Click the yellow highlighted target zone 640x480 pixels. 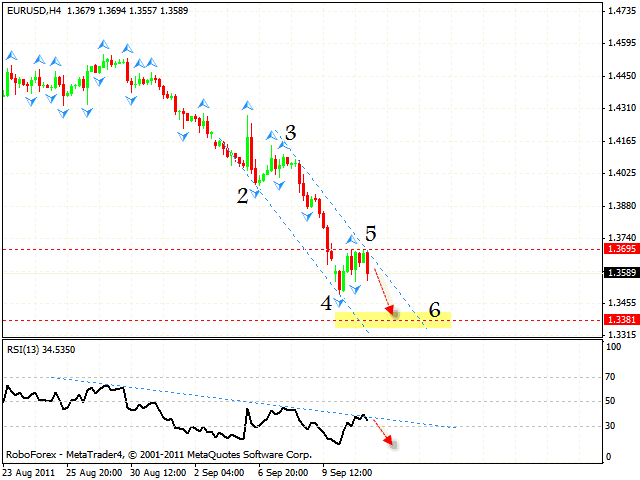392,319
